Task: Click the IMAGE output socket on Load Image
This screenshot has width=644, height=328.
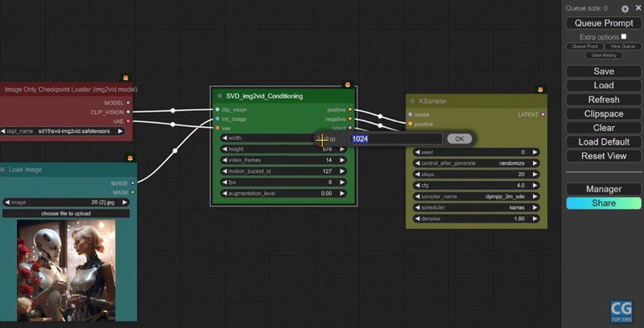Action: pos(133,182)
